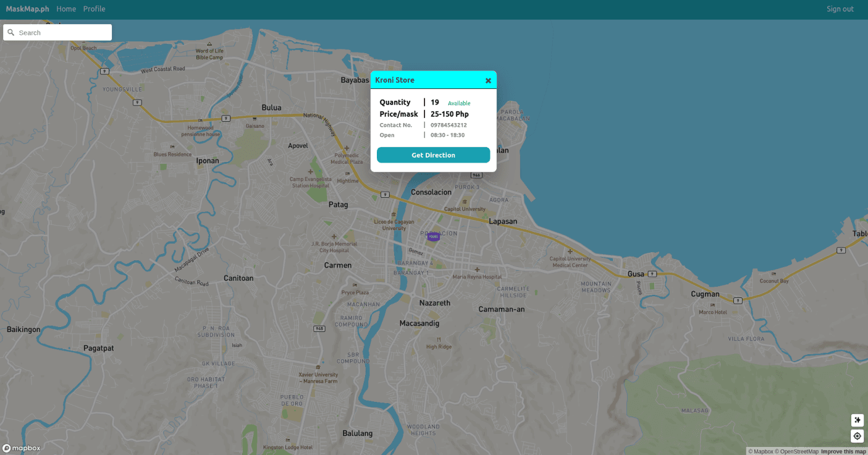
Task: Click the open hours 08:30 - 18:30 text
Action: (447, 135)
